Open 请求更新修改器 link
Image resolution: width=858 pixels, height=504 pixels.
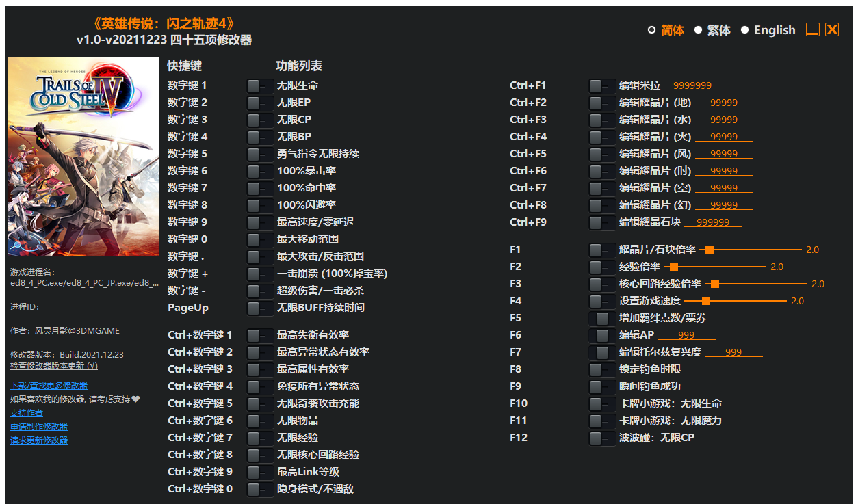click(39, 440)
